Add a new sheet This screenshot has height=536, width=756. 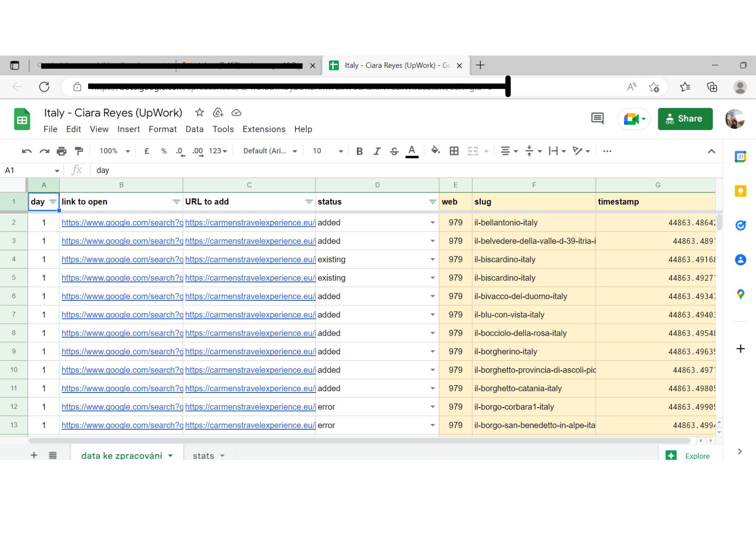pos(34,455)
